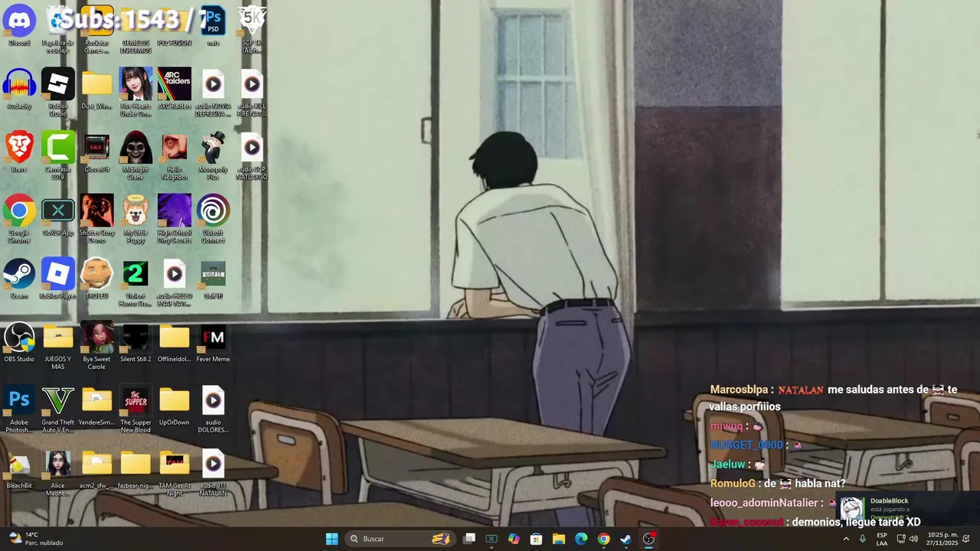Image resolution: width=980 pixels, height=551 pixels.
Task: Select the UpOrDown folder
Action: 175,406
